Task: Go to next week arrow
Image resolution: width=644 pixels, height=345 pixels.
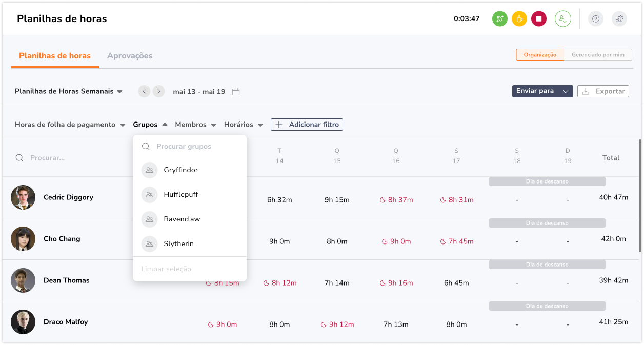Action: click(x=159, y=91)
